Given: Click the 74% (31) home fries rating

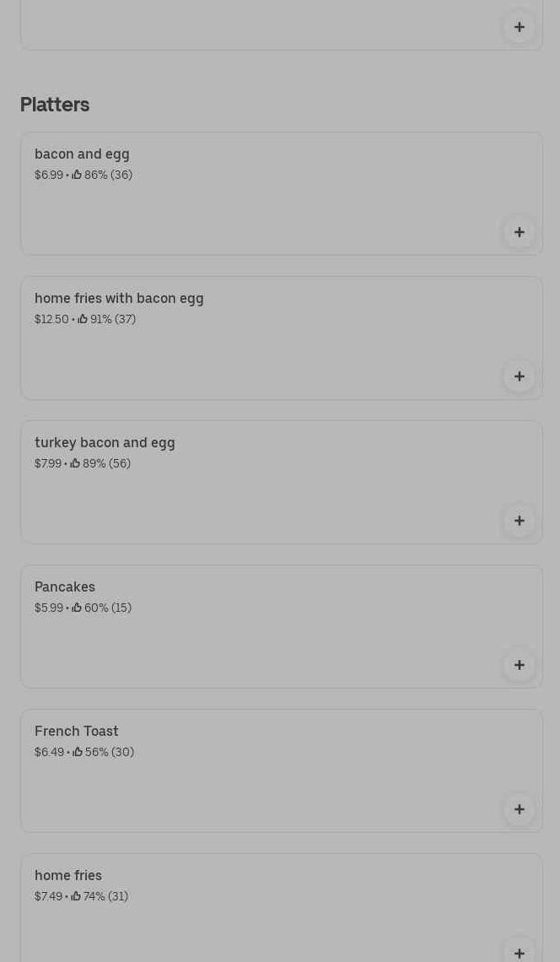Looking at the screenshot, I should click(x=105, y=896).
